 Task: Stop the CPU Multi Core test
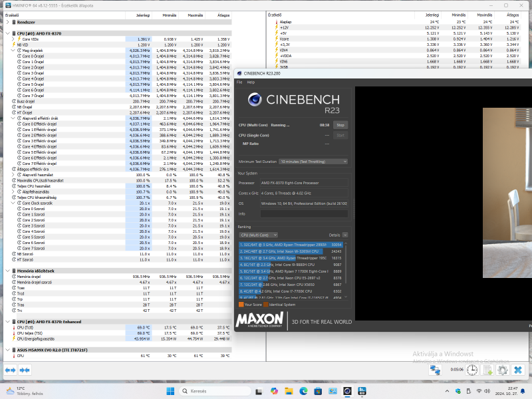point(340,125)
